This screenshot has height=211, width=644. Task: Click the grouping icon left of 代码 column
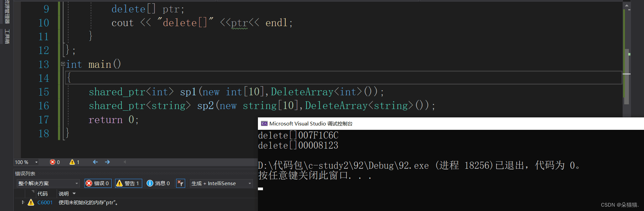(x=33, y=192)
